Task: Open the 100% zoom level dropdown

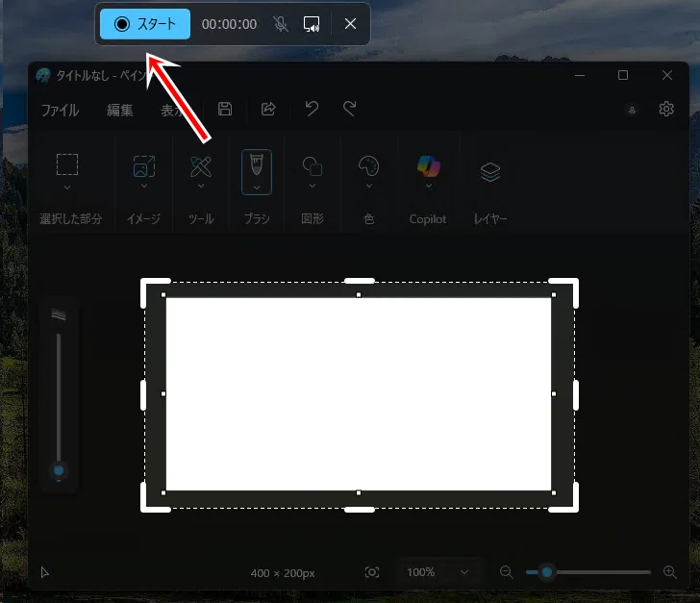Action: tap(437, 572)
